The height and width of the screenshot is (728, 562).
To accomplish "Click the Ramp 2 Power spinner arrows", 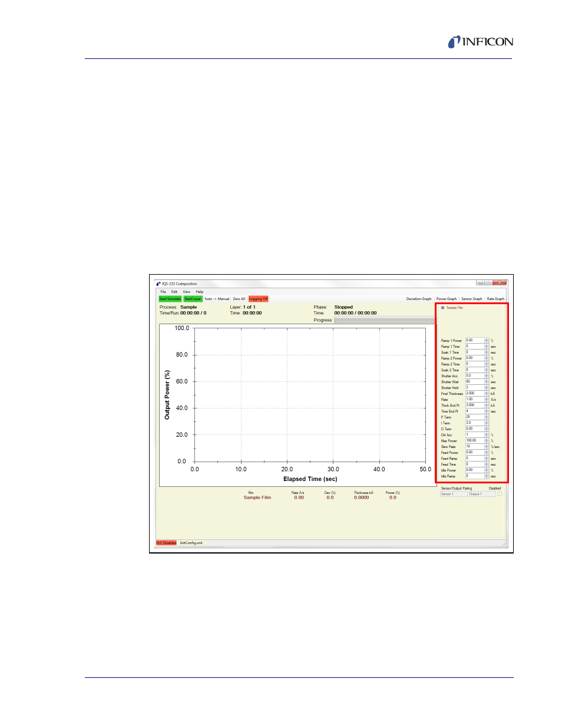I will click(x=487, y=358).
